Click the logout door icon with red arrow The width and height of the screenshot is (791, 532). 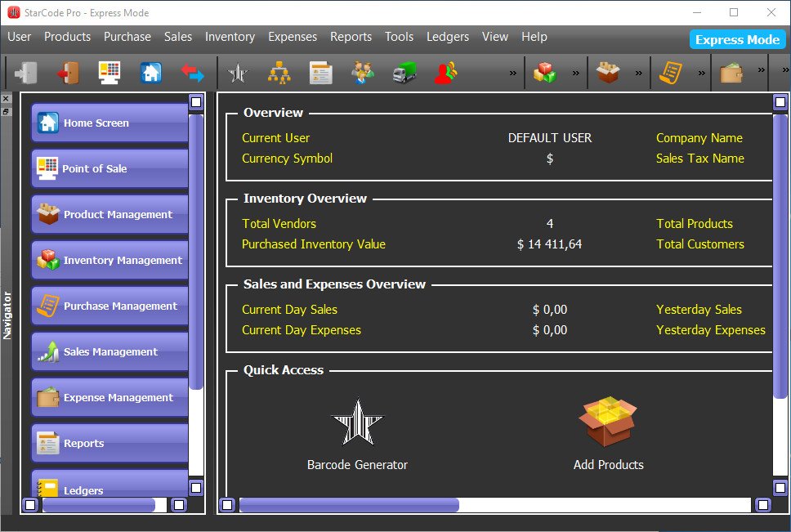coord(68,73)
